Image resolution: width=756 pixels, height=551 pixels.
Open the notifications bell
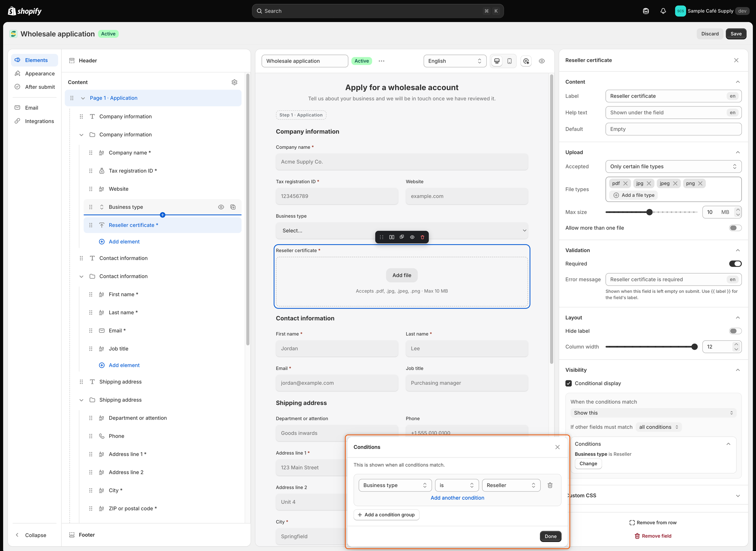[663, 11]
